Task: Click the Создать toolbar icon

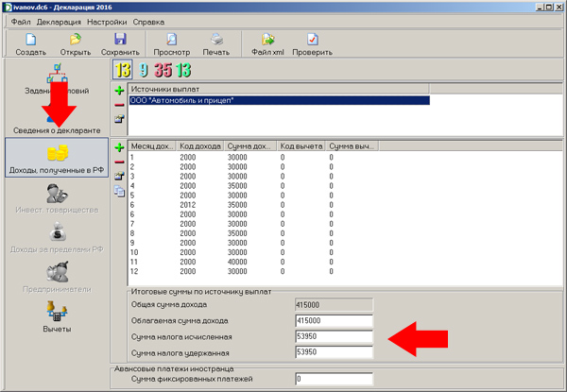Action: [31, 40]
